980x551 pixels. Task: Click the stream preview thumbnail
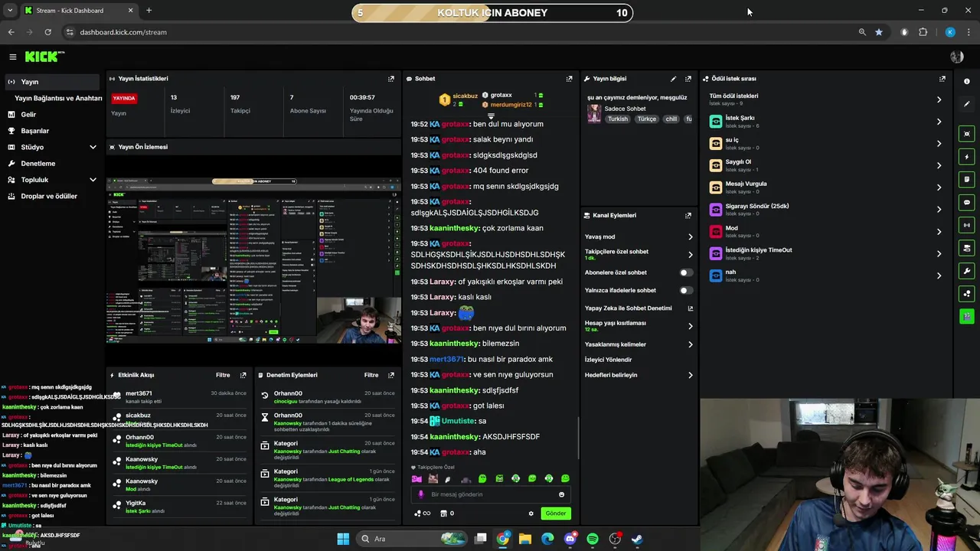(x=253, y=260)
